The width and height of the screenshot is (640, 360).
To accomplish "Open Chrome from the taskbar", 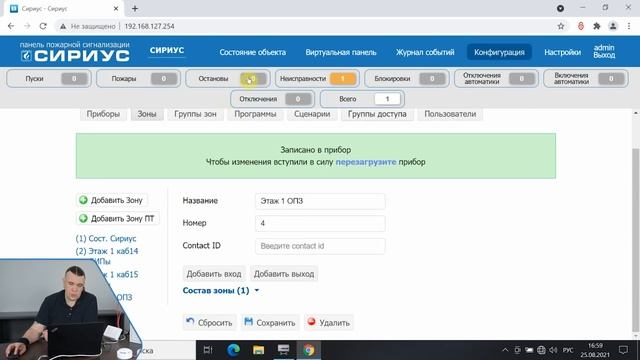I will coord(309,350).
